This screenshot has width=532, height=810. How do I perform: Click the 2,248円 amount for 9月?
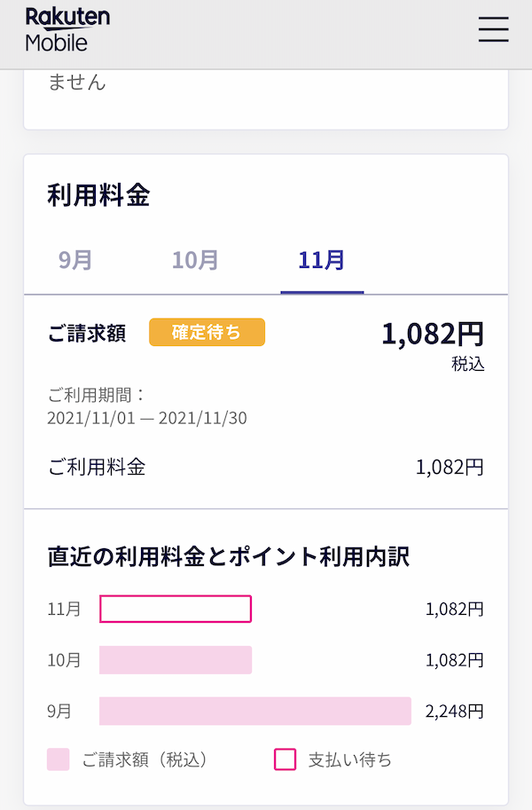click(455, 712)
